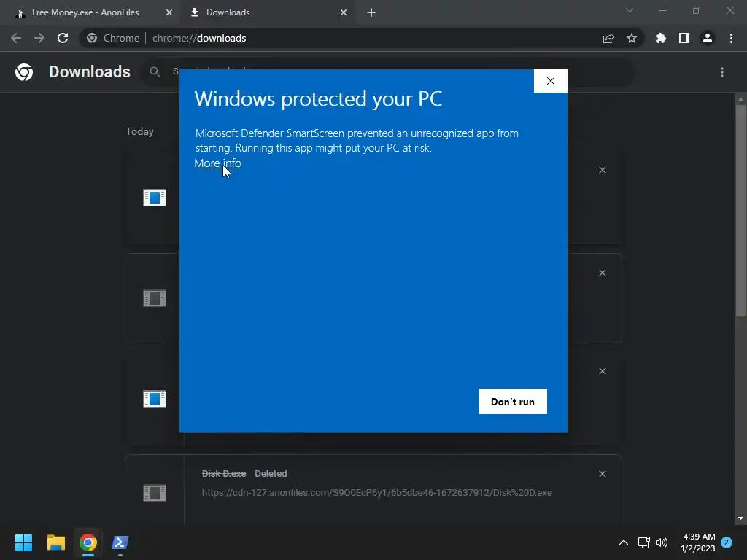Reload the downloads page
This screenshot has width=747, height=560.
click(x=63, y=38)
